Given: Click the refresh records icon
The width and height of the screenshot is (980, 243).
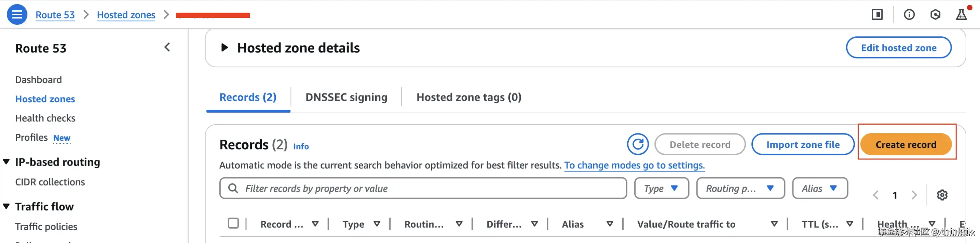Looking at the screenshot, I should 638,144.
